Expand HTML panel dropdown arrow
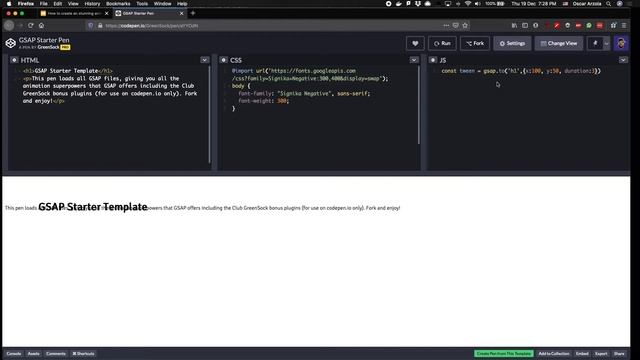The width and height of the screenshot is (640, 360). [x=204, y=60]
